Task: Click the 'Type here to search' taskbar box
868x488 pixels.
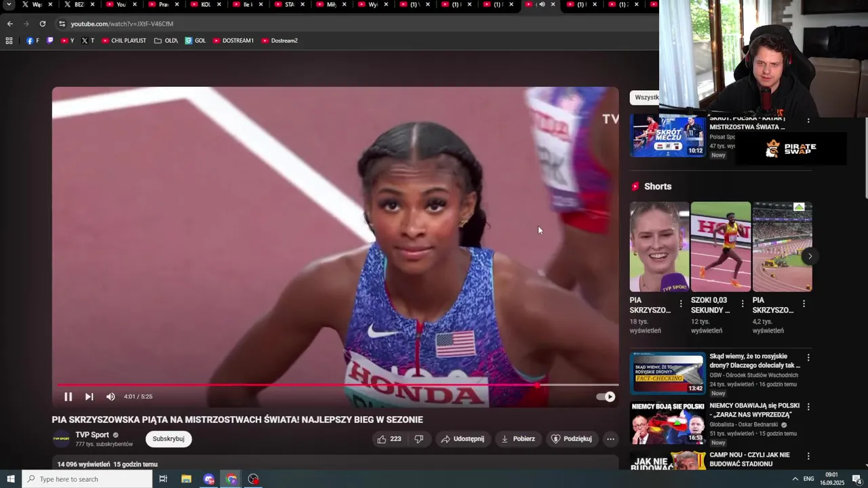Action: (87, 479)
